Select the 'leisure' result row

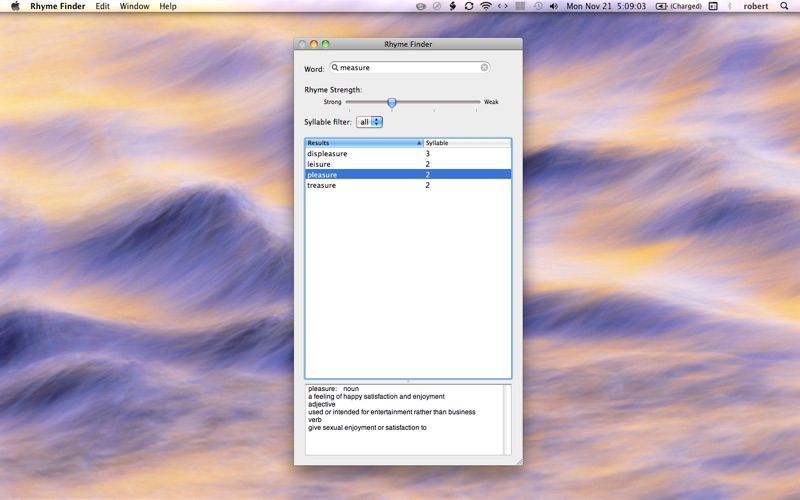coord(408,164)
